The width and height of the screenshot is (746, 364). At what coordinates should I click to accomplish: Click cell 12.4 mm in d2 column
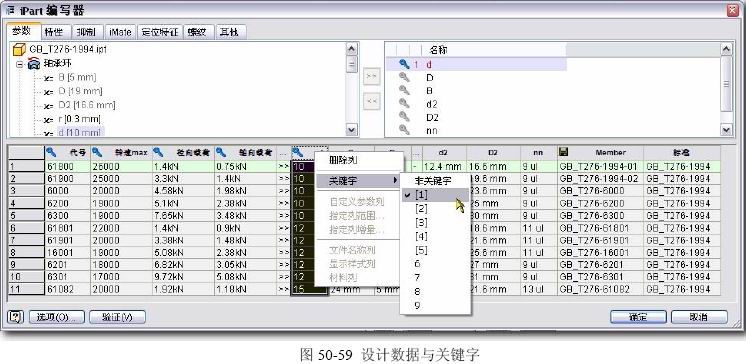443,167
